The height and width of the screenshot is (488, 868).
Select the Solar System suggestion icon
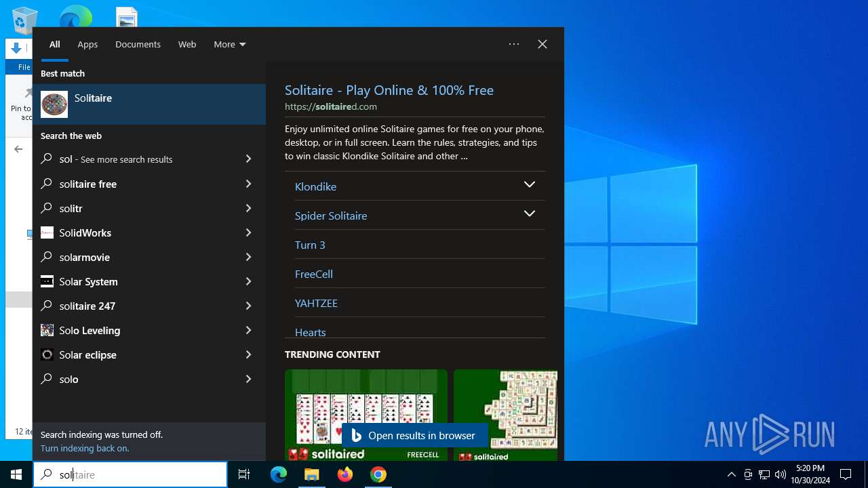(x=47, y=281)
